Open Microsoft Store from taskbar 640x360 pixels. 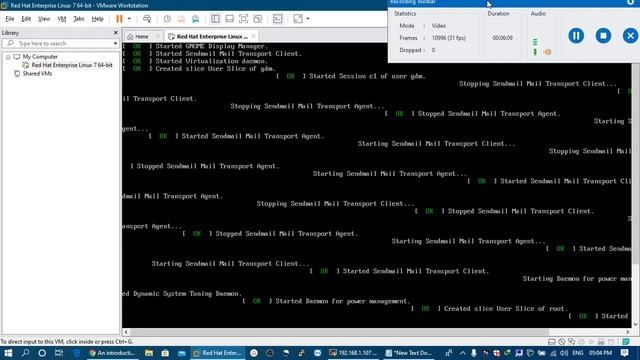165,353
